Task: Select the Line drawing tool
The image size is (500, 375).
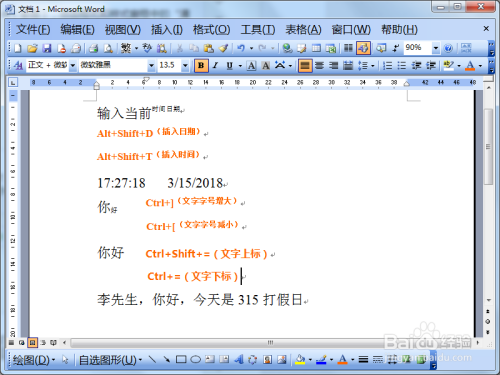Action: pos(152,359)
